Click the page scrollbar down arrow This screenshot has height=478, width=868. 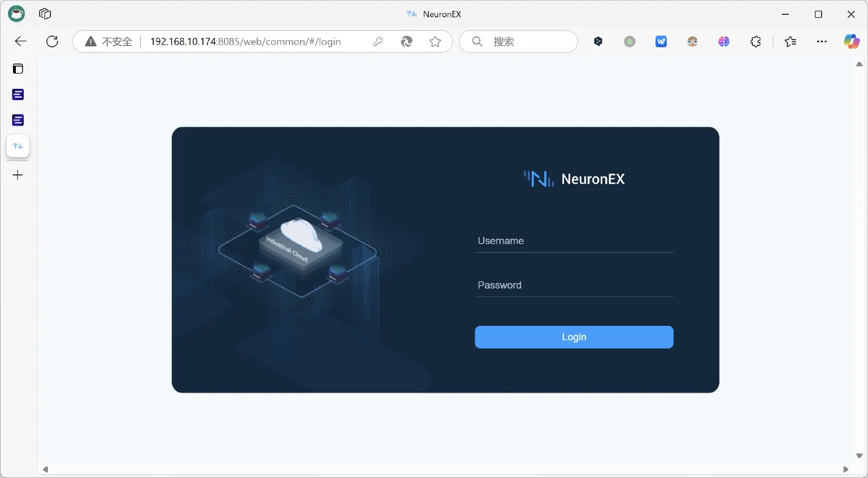click(x=860, y=455)
